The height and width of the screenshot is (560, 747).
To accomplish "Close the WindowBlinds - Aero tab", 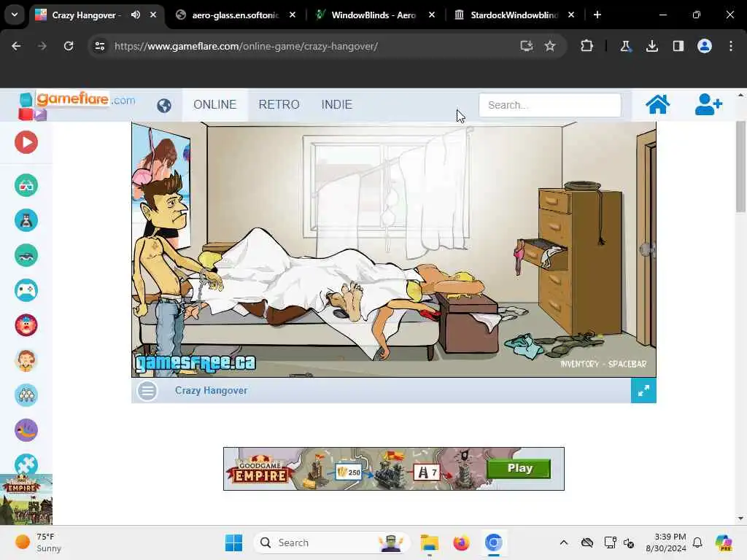I will (432, 15).
